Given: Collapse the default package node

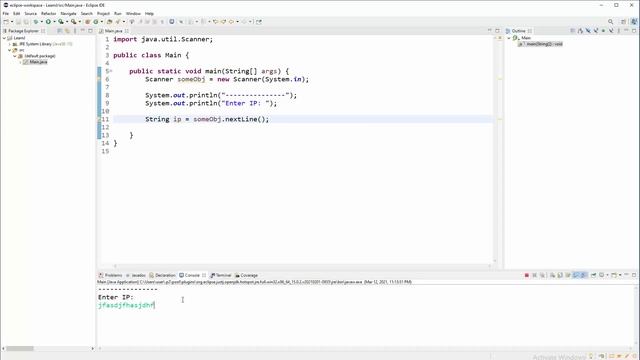Looking at the screenshot, I should point(14,56).
